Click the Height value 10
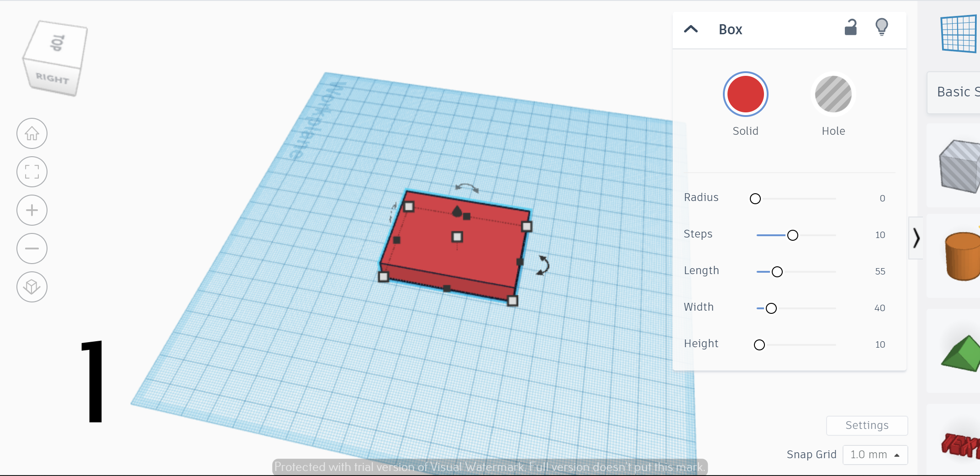The height and width of the screenshot is (476, 980). click(880, 344)
